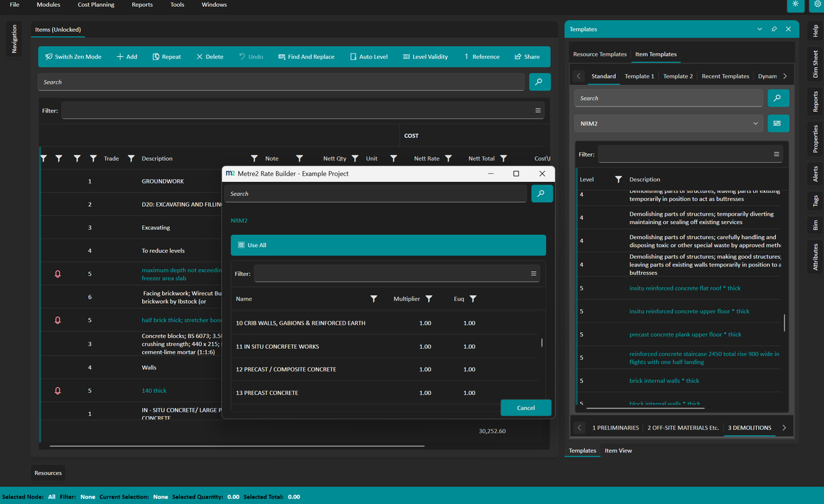Click the funnel between Nett Qty and Unit
824x504 pixels.
click(x=355, y=159)
